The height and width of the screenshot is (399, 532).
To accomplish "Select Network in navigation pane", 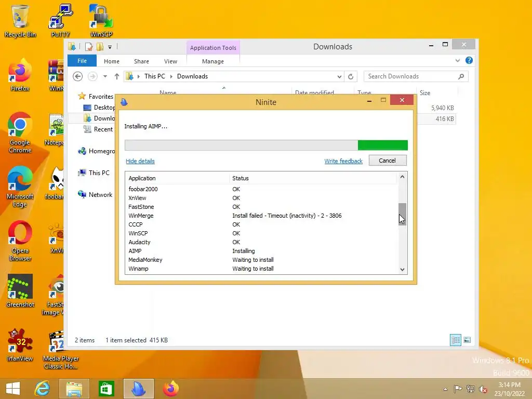I will [96, 195].
